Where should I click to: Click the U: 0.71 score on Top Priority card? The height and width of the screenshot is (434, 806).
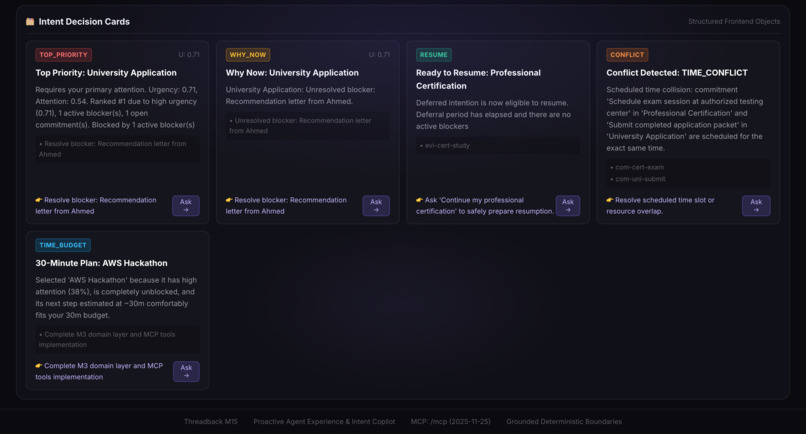pos(189,55)
